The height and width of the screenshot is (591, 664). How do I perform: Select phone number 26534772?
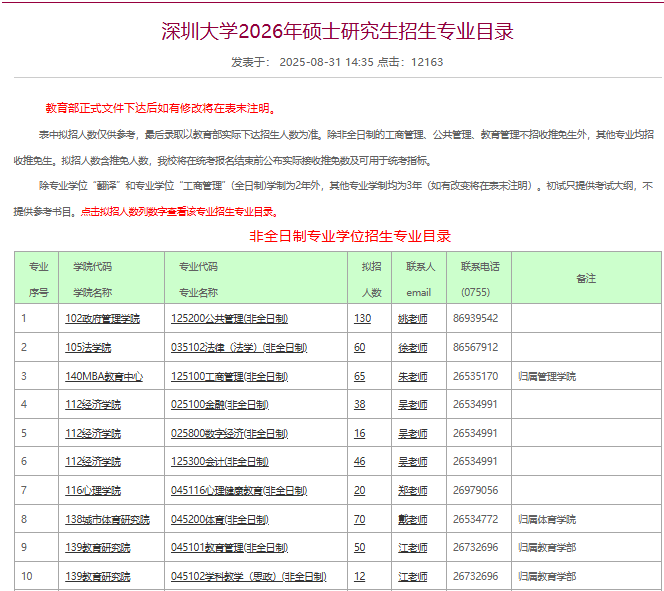[x=476, y=519]
